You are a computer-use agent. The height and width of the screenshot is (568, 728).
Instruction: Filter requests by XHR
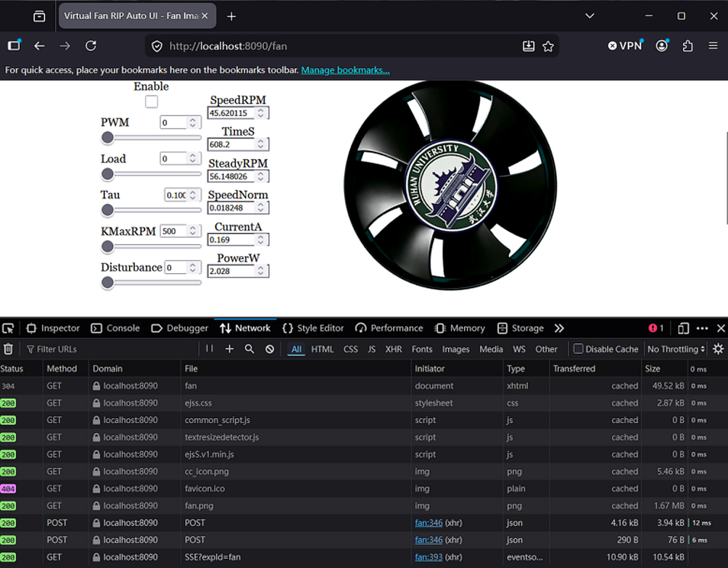[394, 349]
